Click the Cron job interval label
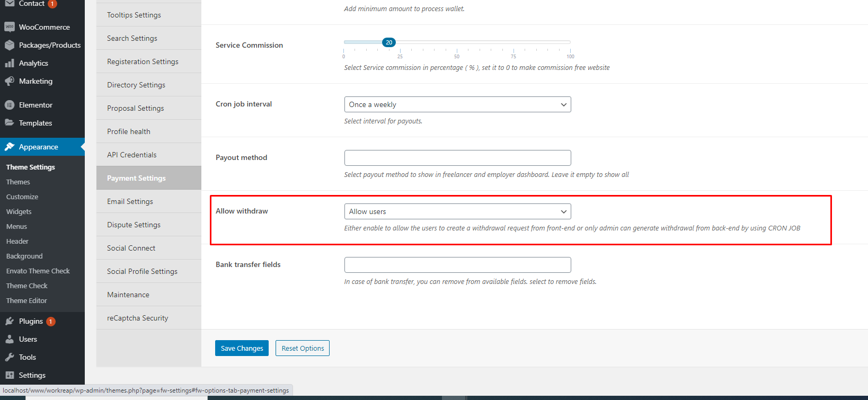 tap(244, 104)
